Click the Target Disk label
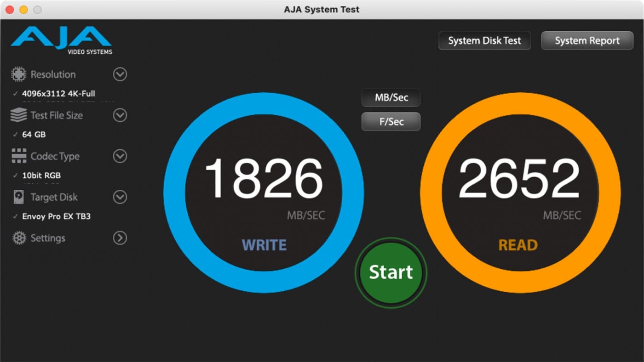This screenshot has height=362, width=644. pos(54,197)
